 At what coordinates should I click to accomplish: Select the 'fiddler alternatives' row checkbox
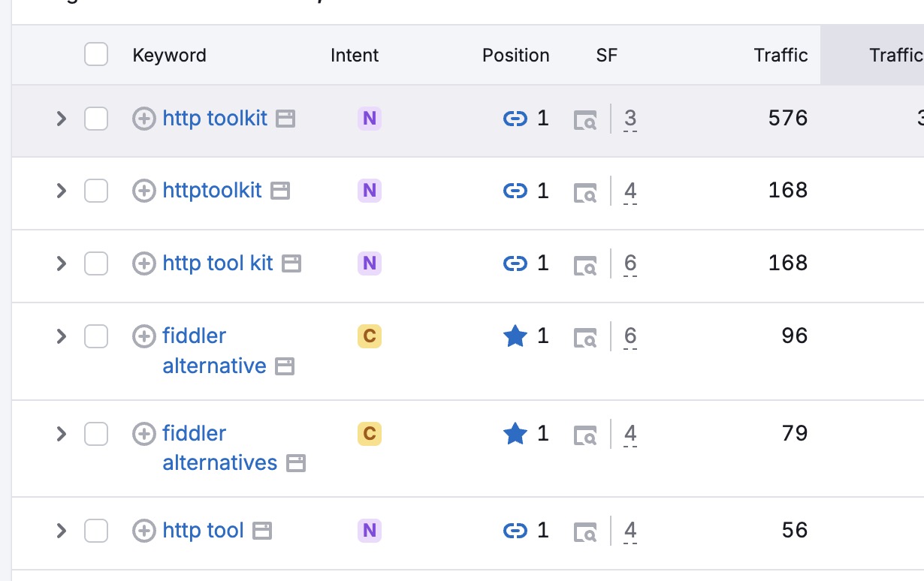coord(96,434)
